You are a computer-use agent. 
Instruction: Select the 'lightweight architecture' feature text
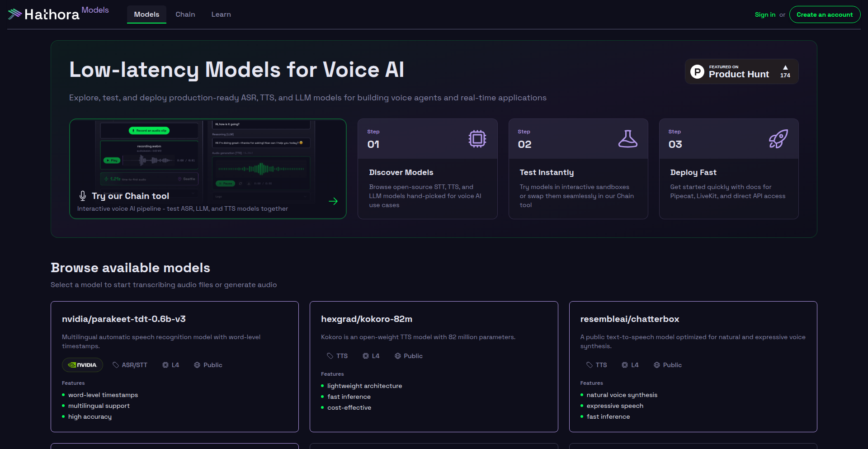pos(365,386)
